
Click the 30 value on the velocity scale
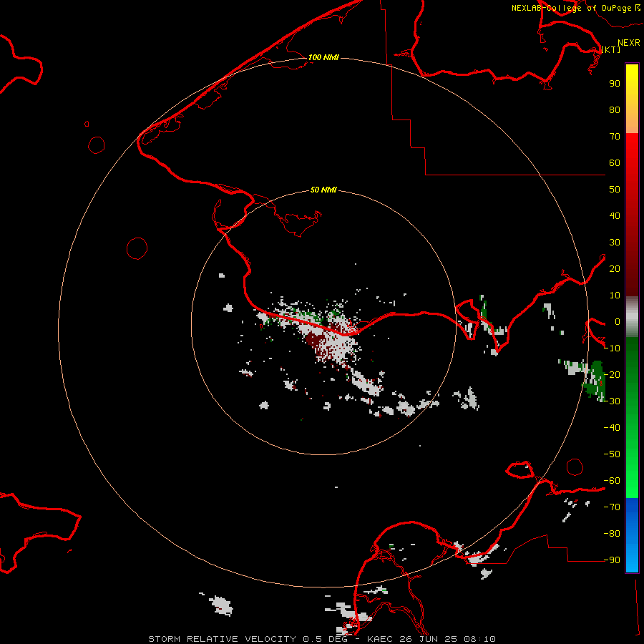(615, 243)
